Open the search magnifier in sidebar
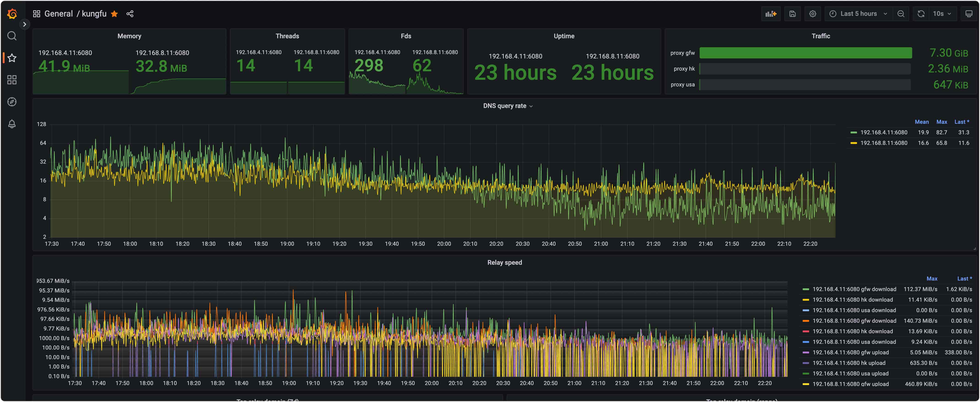The height and width of the screenshot is (402, 980). [12, 36]
